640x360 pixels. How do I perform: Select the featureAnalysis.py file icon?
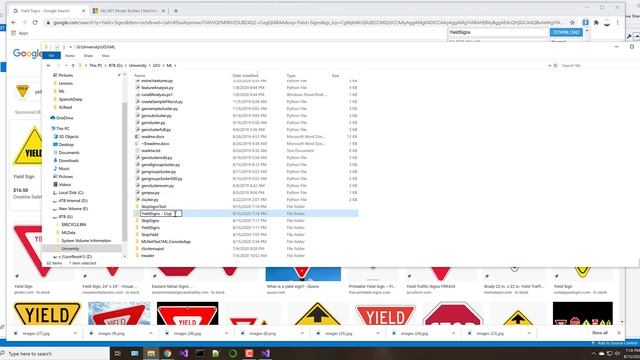[138, 87]
